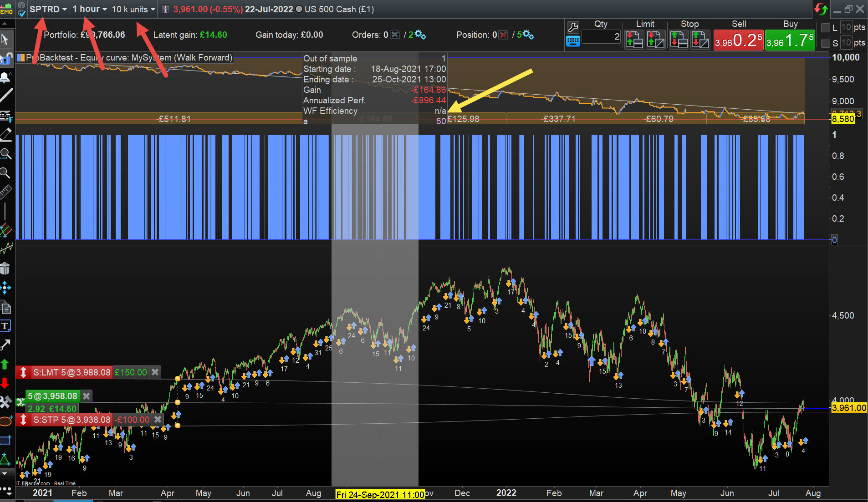Click the green Buy price button

(x=790, y=41)
